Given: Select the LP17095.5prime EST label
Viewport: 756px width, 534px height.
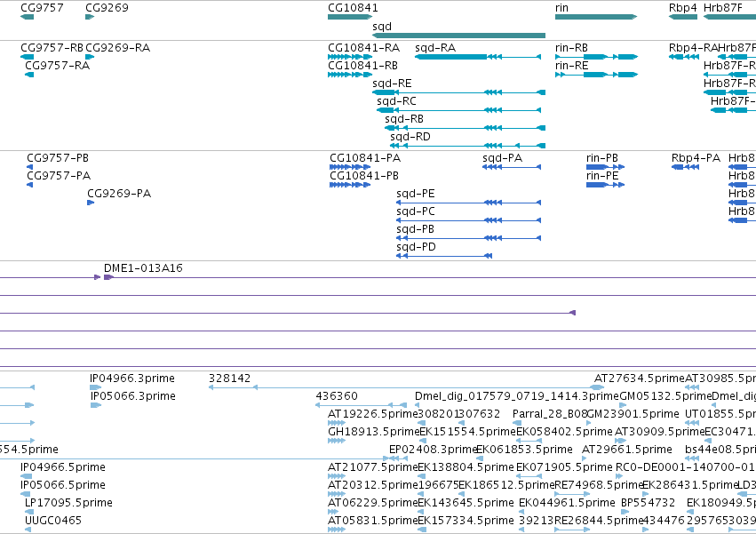Looking at the screenshot, I should click(x=68, y=503).
